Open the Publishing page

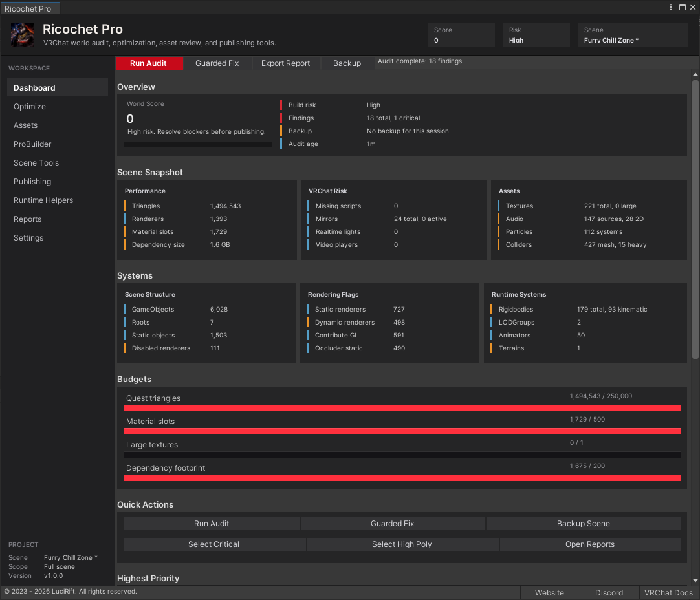(58, 181)
